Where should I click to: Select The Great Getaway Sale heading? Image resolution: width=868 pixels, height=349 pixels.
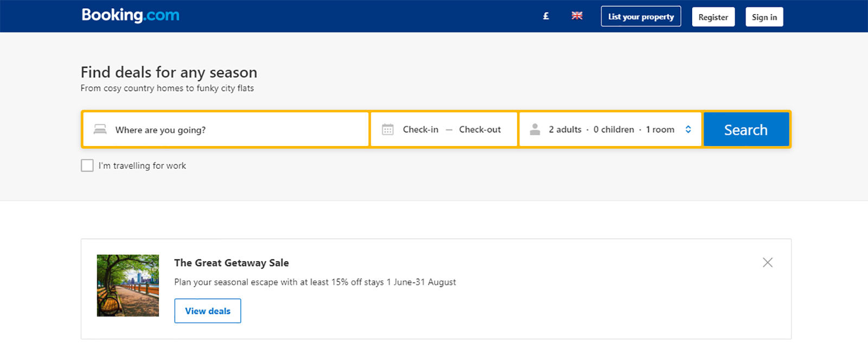tap(231, 263)
